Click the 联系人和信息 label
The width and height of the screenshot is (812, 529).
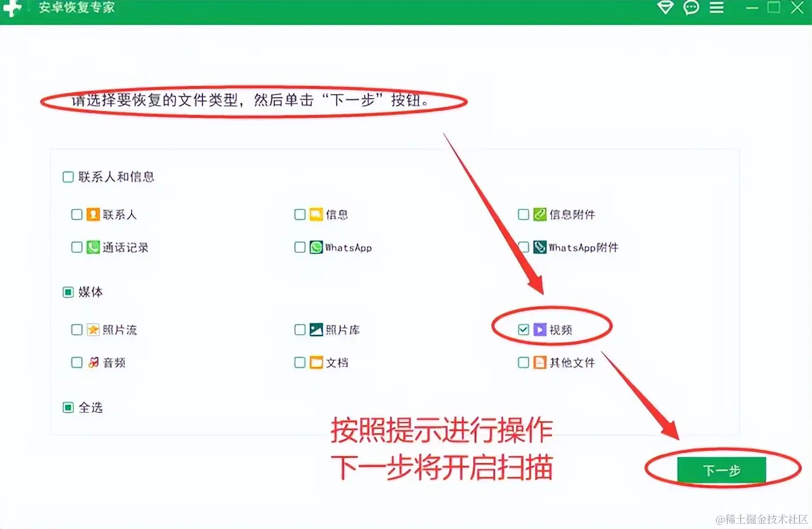(x=117, y=177)
